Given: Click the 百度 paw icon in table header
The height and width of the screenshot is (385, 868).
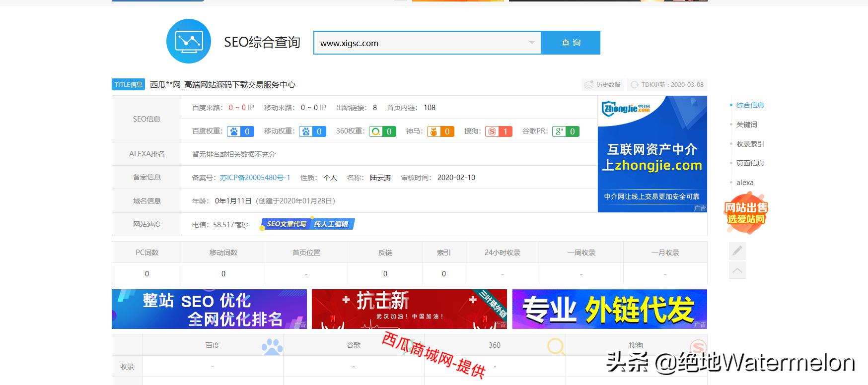Looking at the screenshot, I should coord(272,346).
